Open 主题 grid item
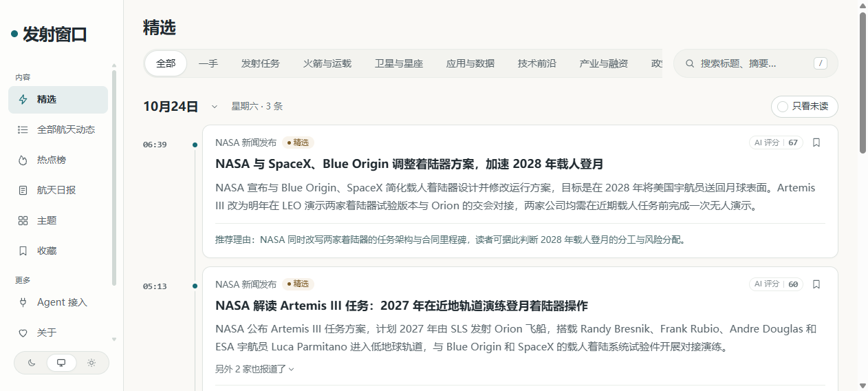This screenshot has height=391, width=868. click(58, 220)
